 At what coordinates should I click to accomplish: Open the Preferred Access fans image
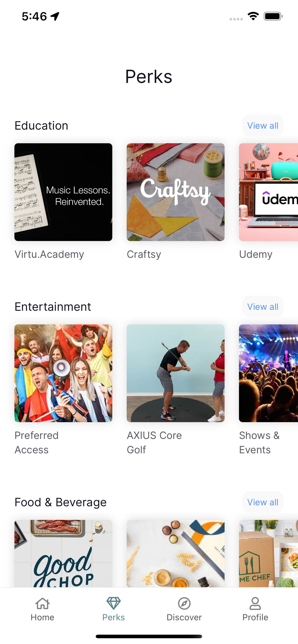point(63,373)
